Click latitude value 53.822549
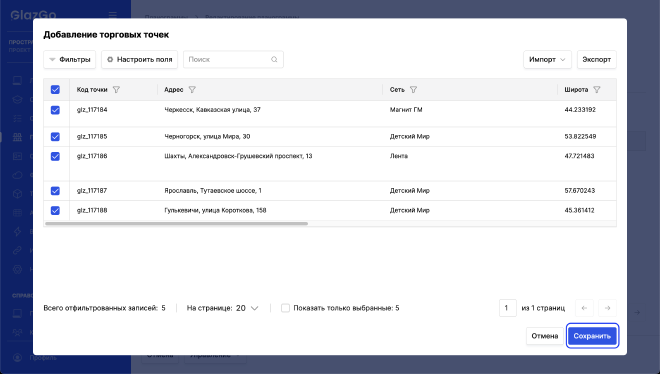 (580, 137)
